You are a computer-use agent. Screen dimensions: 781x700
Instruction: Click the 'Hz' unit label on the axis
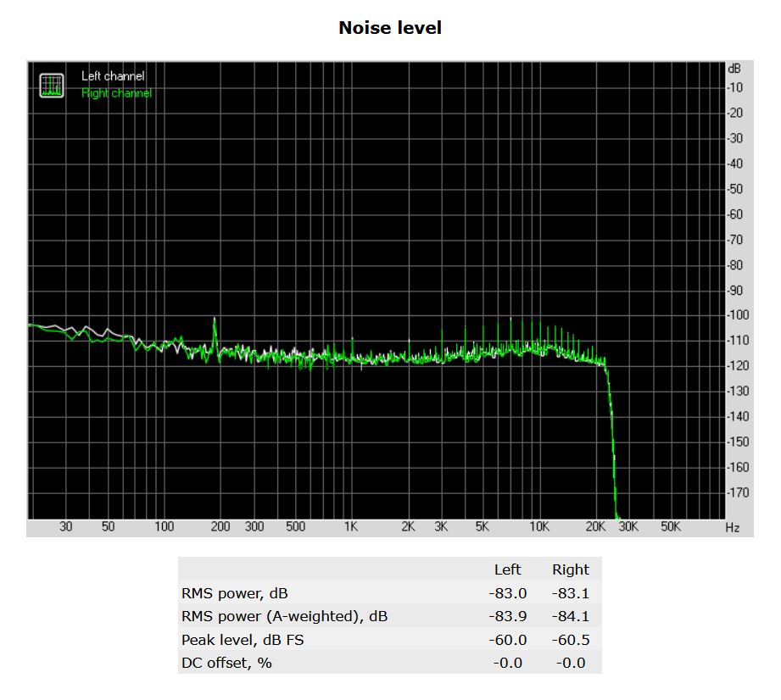732,528
